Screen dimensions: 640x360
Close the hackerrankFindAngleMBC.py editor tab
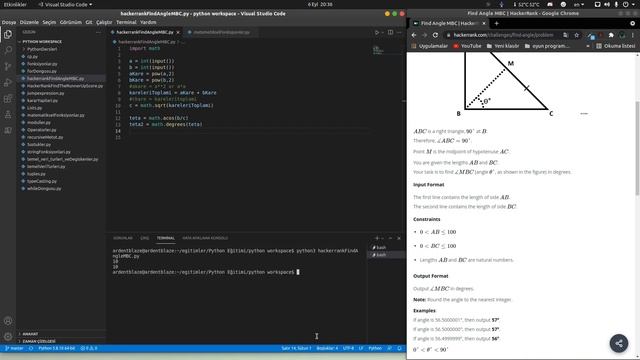[x=178, y=32]
